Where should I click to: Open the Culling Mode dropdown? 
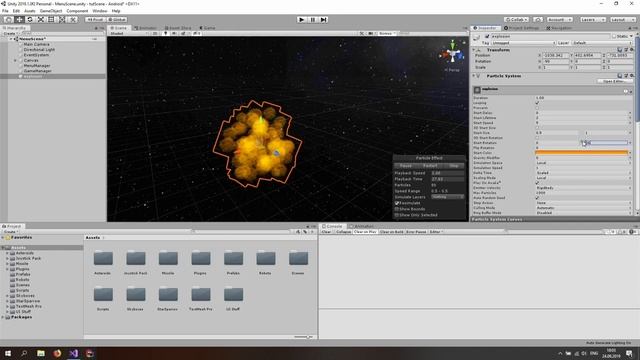[583, 208]
